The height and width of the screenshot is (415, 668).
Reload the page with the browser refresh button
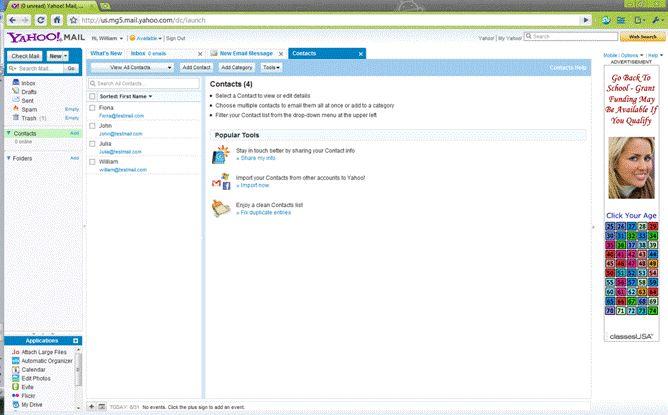[x=39, y=19]
